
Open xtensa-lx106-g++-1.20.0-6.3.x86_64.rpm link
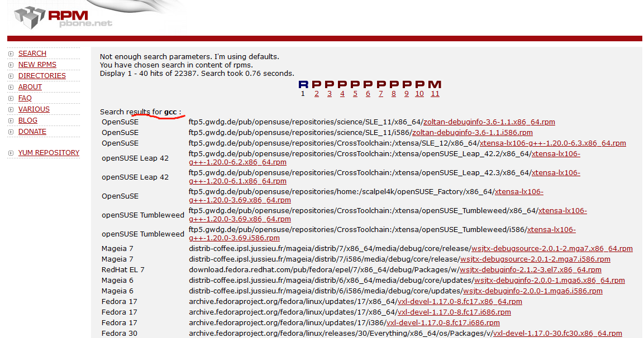coord(553,143)
